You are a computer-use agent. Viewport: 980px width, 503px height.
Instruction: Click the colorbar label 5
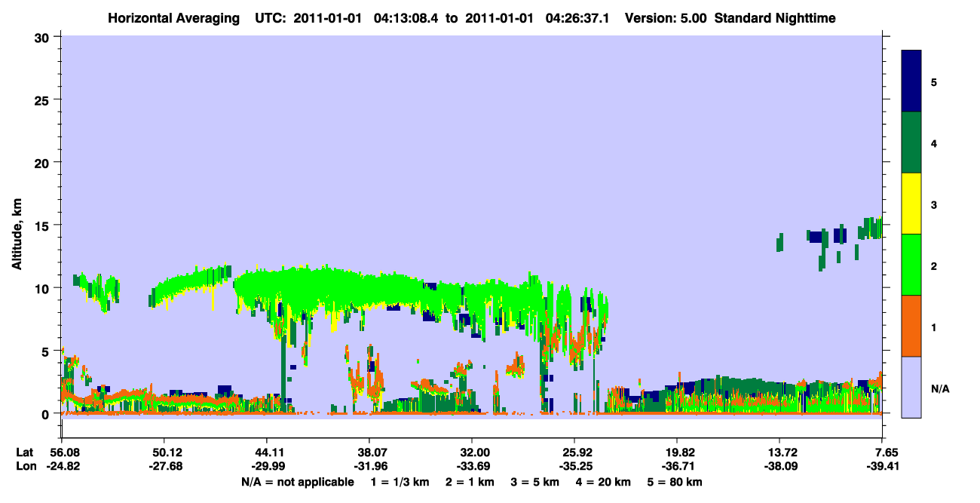[x=934, y=82]
